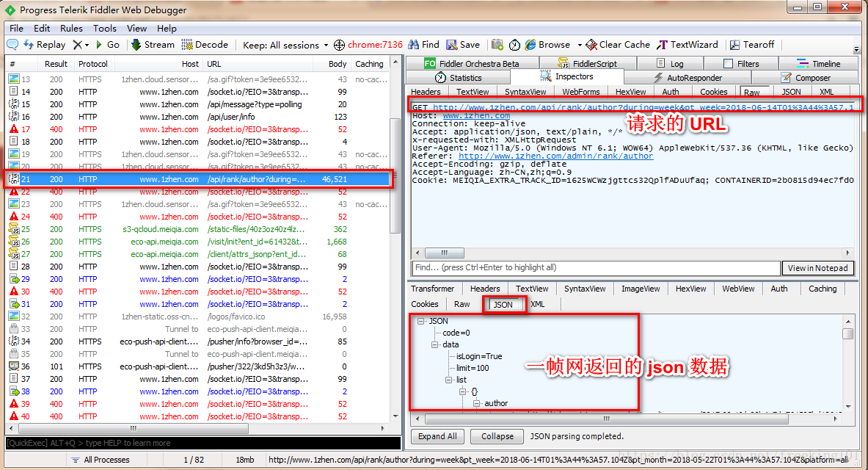This screenshot has width=868, height=470.
Task: Open the Statistics tab
Action: pyautogui.click(x=459, y=78)
